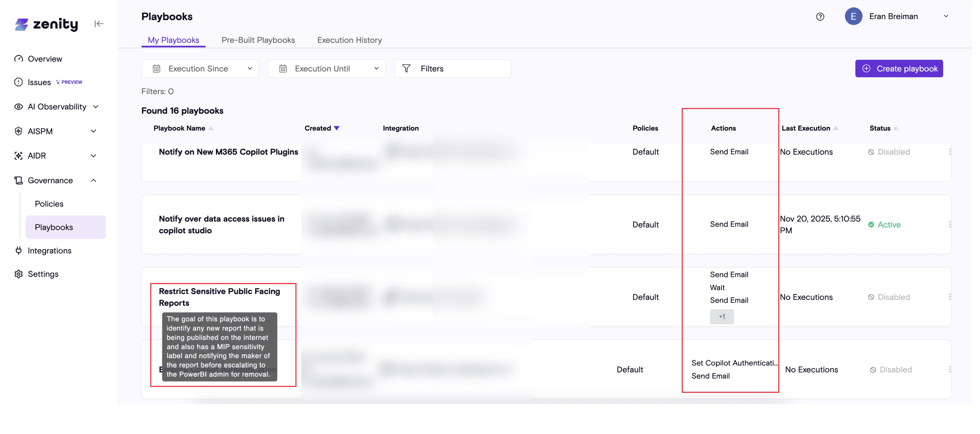Toggle the Created column sort arrow
The height and width of the screenshot is (434, 980).
pos(337,128)
